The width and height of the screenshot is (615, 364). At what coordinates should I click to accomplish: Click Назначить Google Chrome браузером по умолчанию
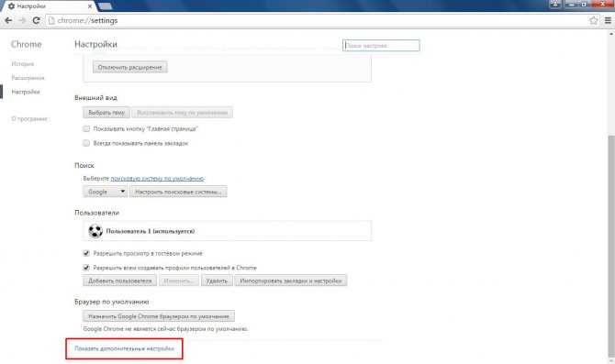click(159, 315)
